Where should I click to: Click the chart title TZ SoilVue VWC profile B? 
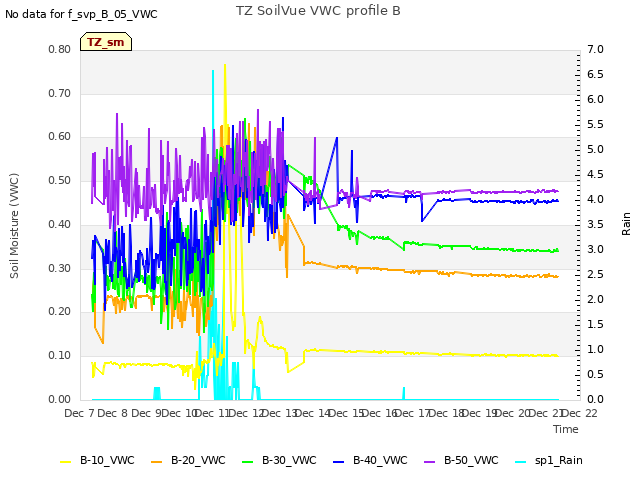tap(318, 11)
